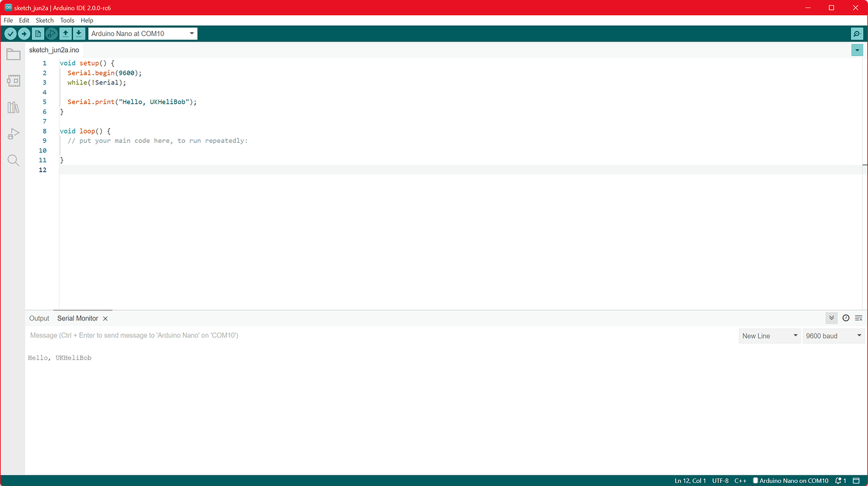Create a new sketch via the file icon
The width and height of the screenshot is (868, 486).
(x=38, y=33)
